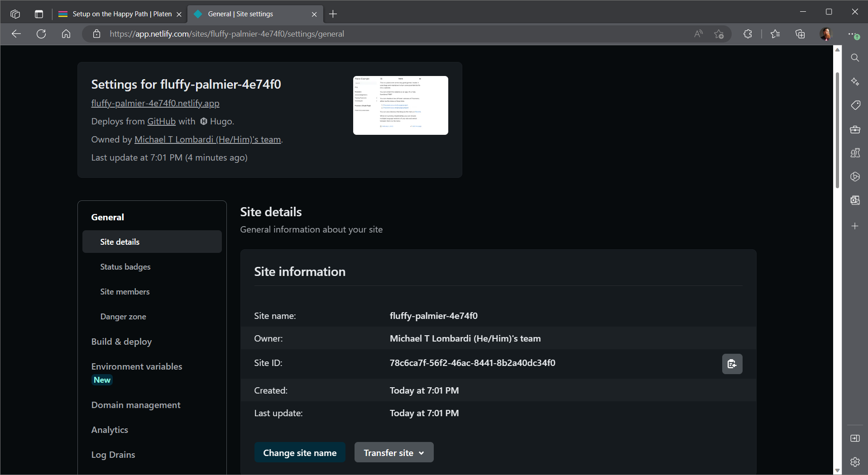Open sidebar settings gear

[x=855, y=462]
